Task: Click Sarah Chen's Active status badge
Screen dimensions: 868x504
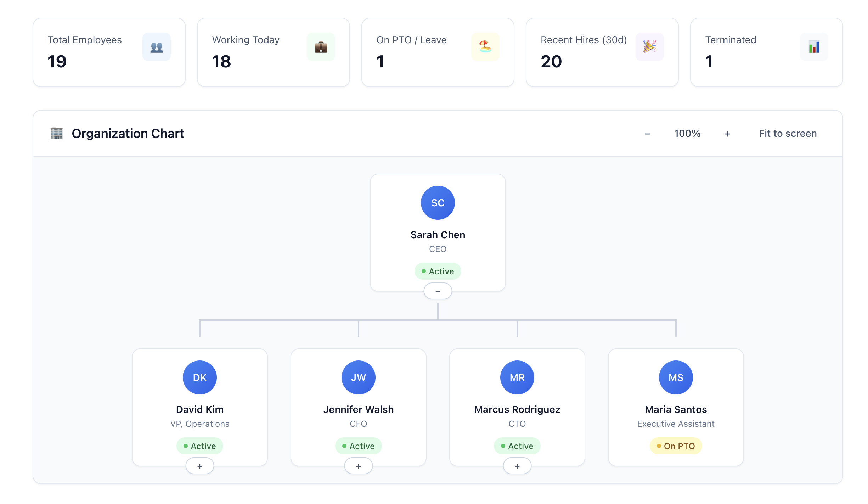Action: (438, 271)
